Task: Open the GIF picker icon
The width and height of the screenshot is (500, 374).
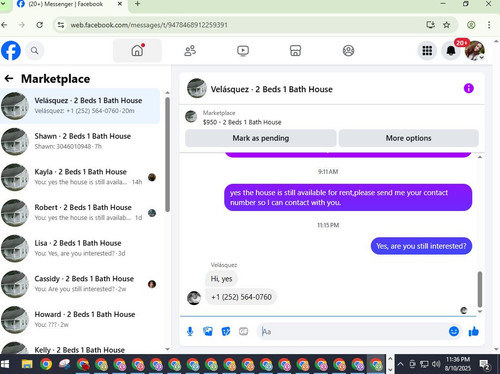Action: (x=243, y=331)
